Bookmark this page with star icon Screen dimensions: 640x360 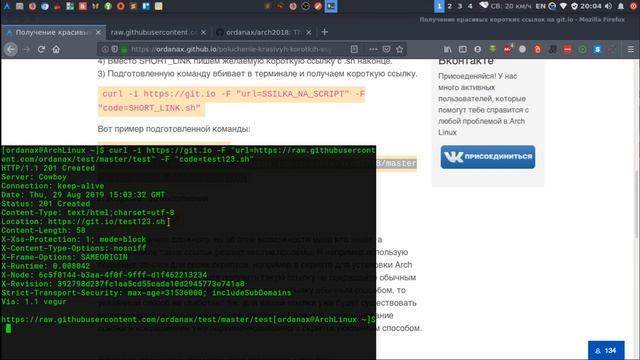tap(400, 49)
